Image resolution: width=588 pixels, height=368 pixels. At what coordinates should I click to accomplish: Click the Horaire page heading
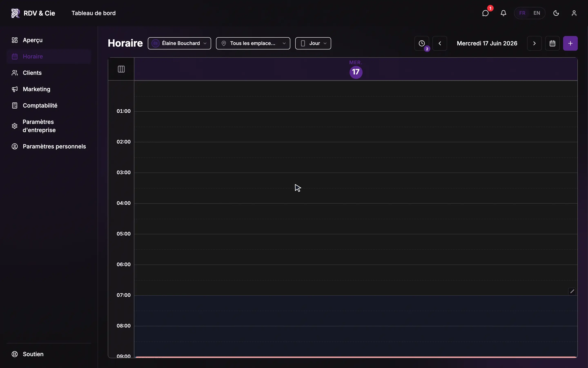coord(125,43)
